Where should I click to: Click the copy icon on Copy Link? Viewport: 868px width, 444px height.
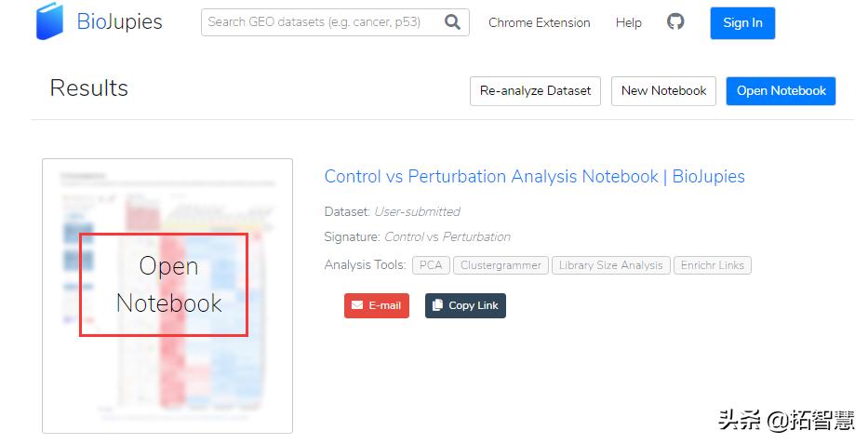437,305
